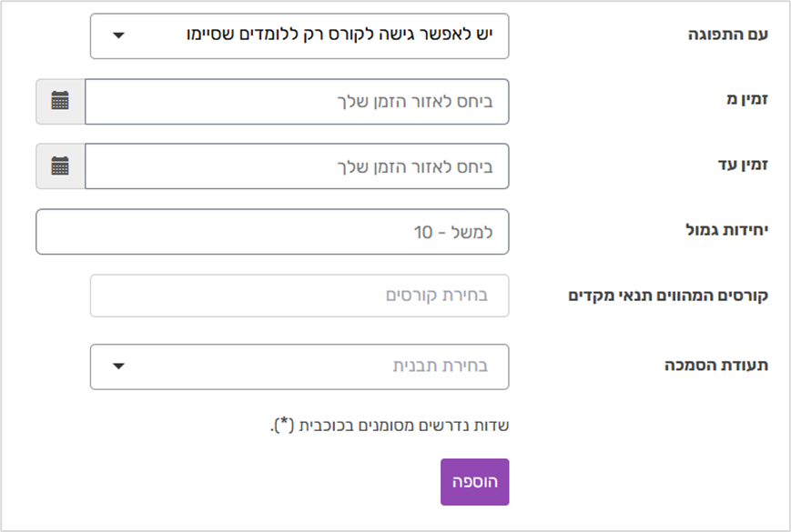
Task: Click the arrow on the עם התפוגה dropdown
Action: (118, 35)
